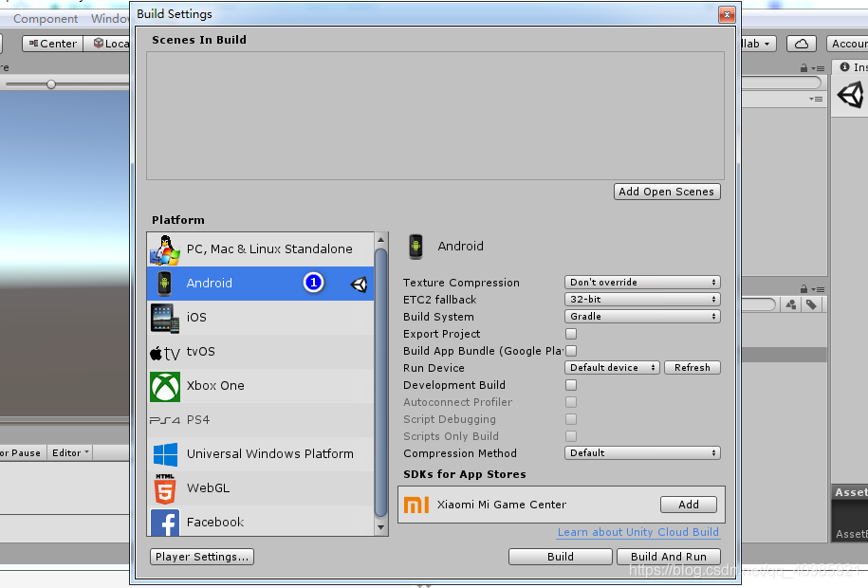Click the Project panel lock icon
Screen dimensions: 868x588
803,289
